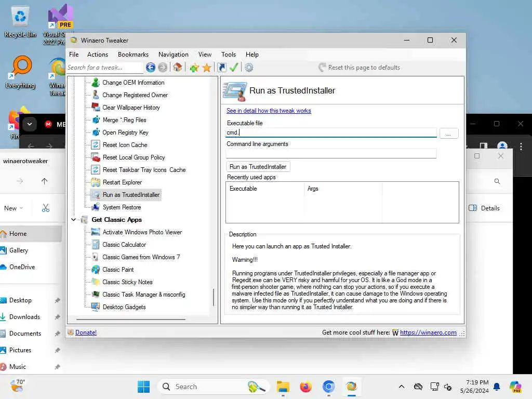Select Change OEM Information tweak

(x=133, y=83)
